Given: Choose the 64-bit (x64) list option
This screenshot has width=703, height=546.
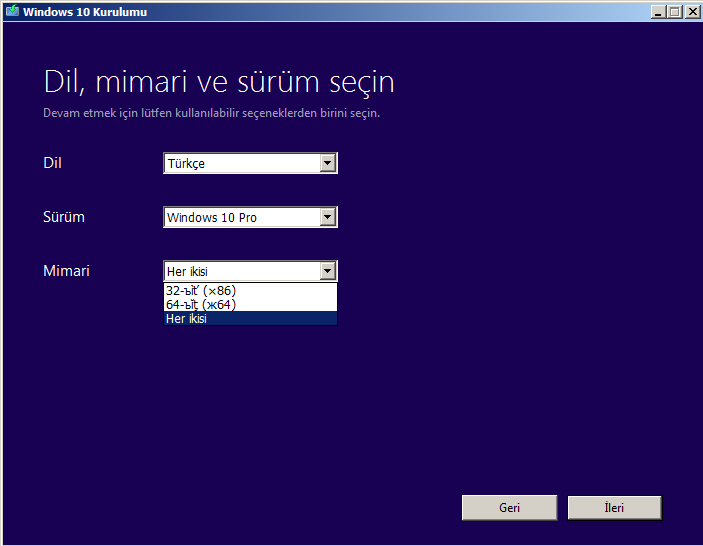Looking at the screenshot, I should click(x=250, y=304).
